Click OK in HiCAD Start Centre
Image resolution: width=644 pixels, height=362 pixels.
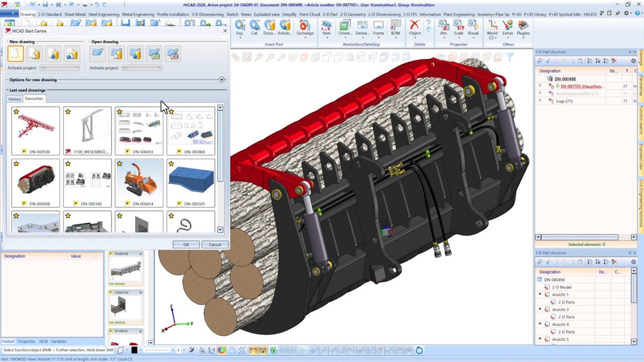[x=186, y=244]
